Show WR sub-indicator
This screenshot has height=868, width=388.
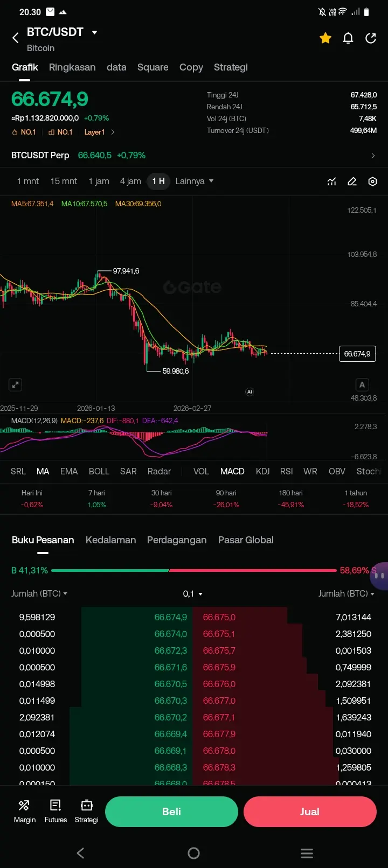pyautogui.click(x=310, y=471)
